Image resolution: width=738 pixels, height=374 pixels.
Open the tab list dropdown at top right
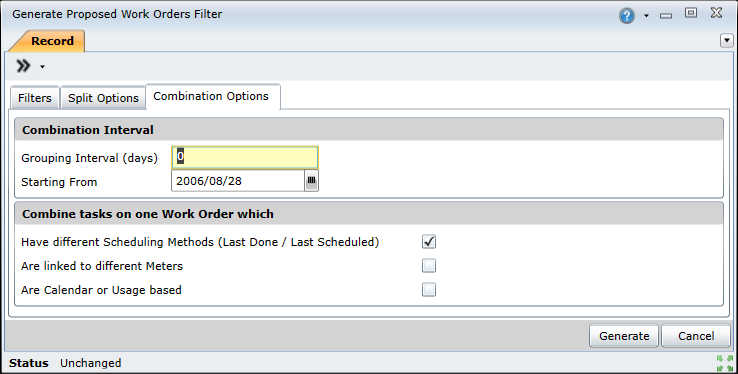point(727,41)
